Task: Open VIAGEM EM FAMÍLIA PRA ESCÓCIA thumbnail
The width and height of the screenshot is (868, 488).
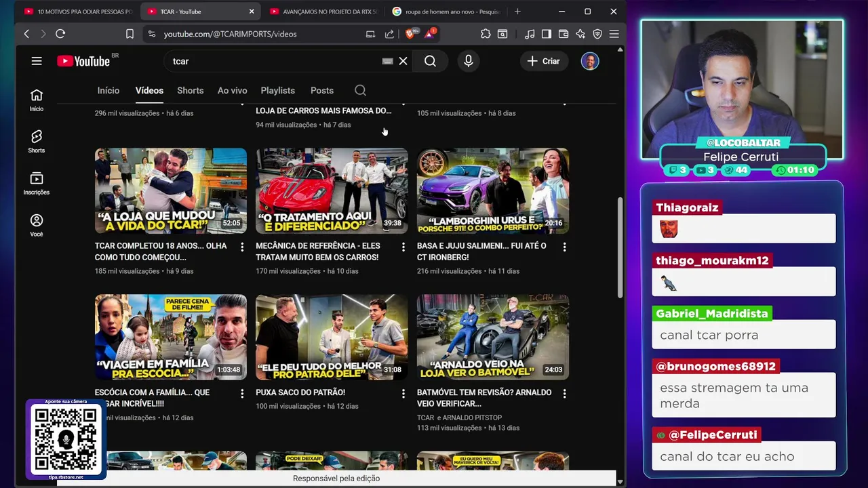Action: click(171, 337)
